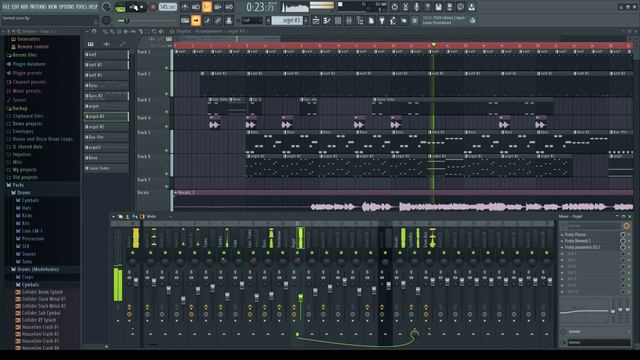Mute Track 4 with its green light
Image resolution: width=640 pixels, height=360 pixels.
coord(167,127)
